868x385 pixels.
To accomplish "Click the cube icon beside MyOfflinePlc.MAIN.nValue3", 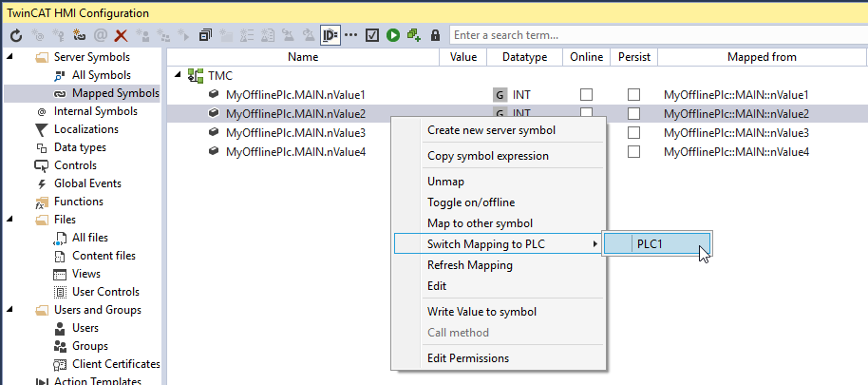I will pyautogui.click(x=214, y=132).
